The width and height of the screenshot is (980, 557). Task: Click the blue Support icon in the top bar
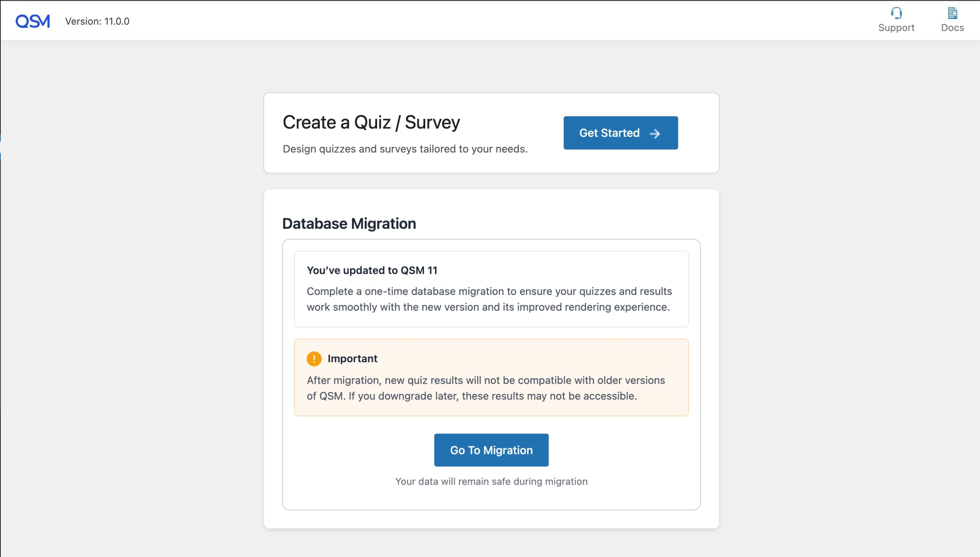[x=896, y=13]
